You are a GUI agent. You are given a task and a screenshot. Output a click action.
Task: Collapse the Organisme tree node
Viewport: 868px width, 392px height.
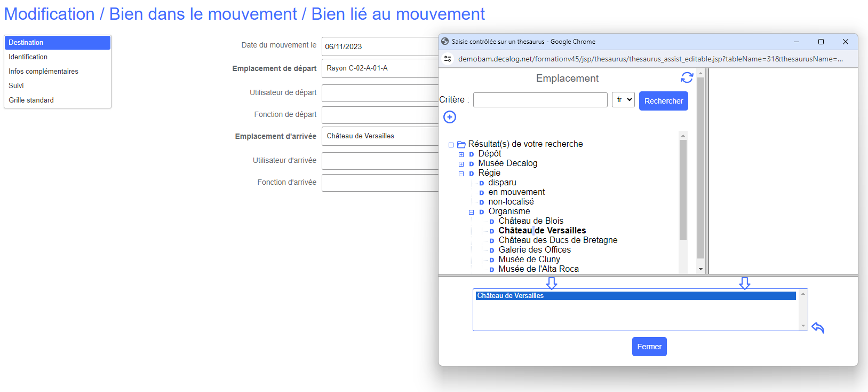(x=472, y=212)
